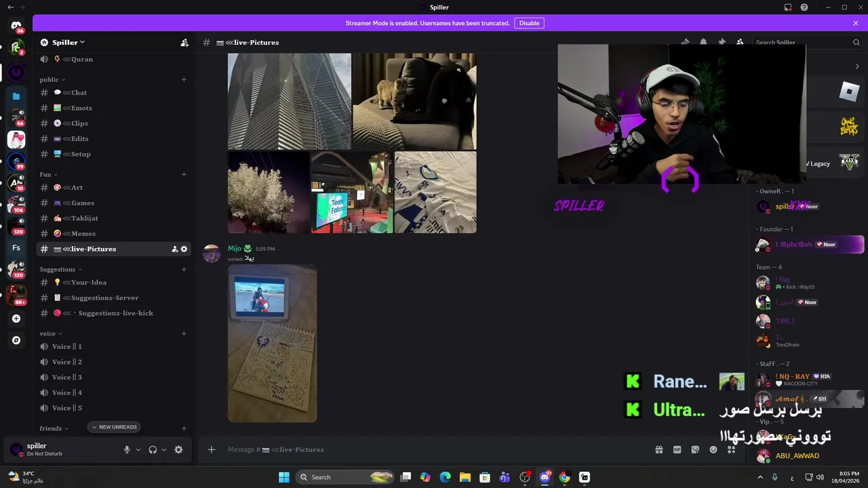Open Microsoft Edge from taskbar
The image size is (868, 488).
coord(445,477)
